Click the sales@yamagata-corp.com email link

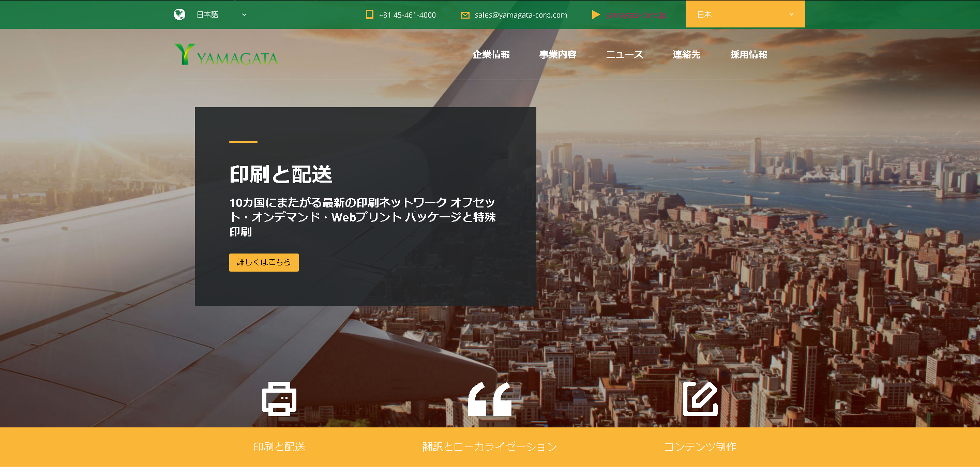click(521, 15)
